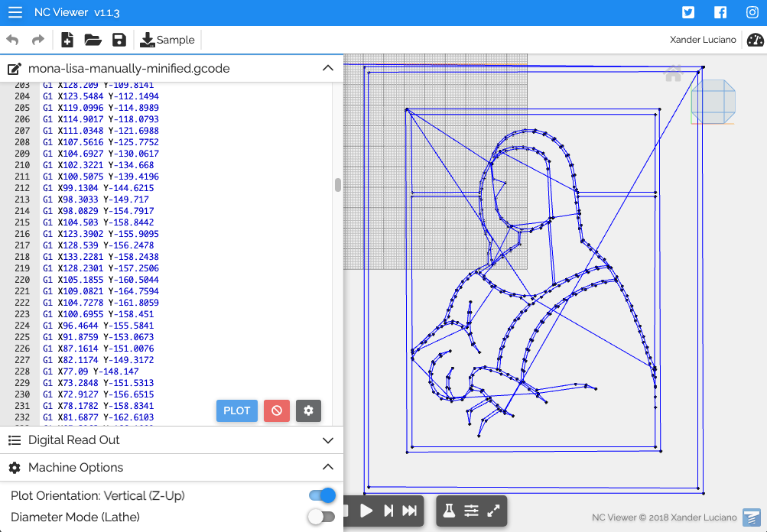Enable Diameter Mode (Lathe) toggle

321,517
